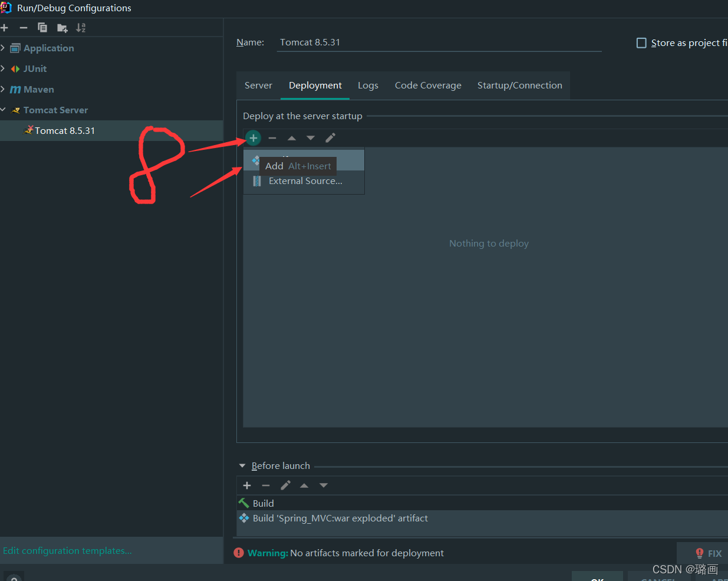The image size is (728, 581).
Task: Switch to the Logs tab
Action: click(x=368, y=85)
